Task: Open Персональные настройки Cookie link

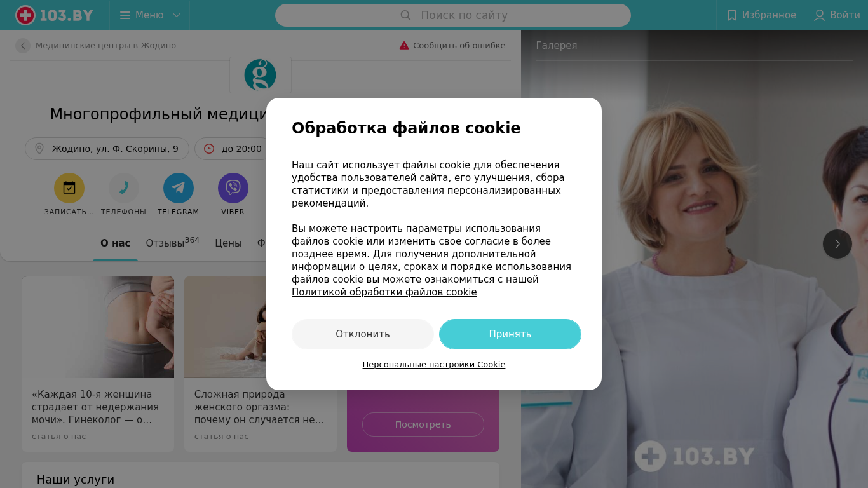Action: [434, 365]
